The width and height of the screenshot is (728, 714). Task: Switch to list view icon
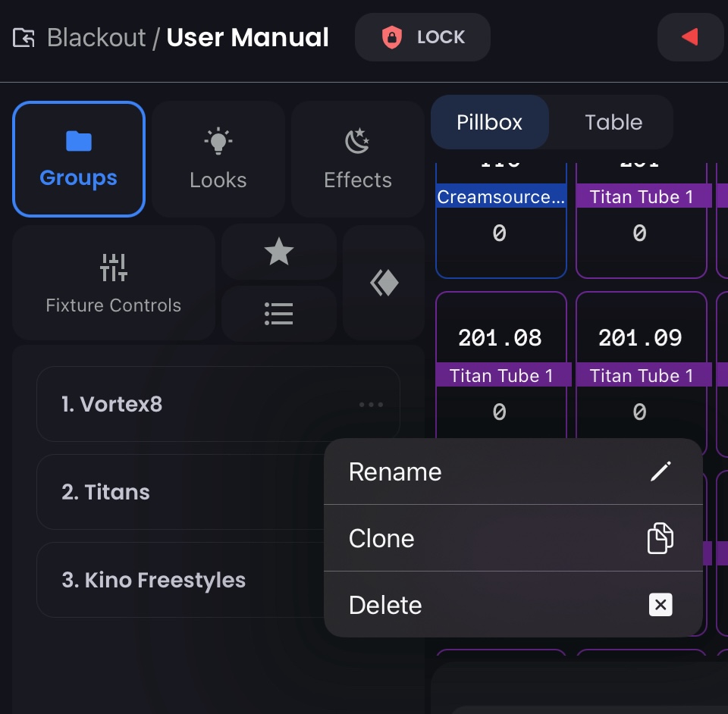click(x=278, y=313)
